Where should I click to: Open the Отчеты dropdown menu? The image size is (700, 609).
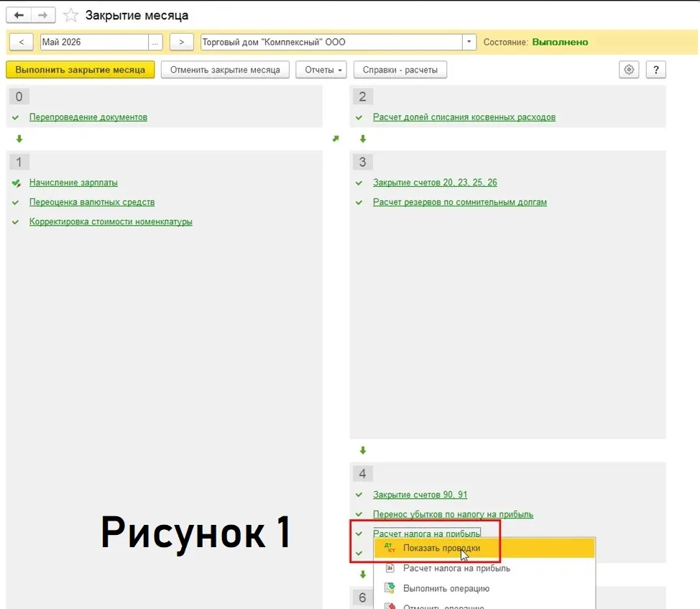321,70
